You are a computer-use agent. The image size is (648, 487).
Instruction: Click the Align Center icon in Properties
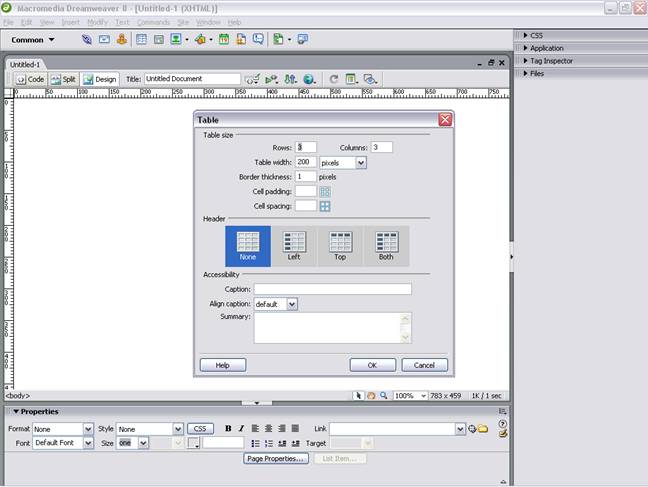pyautogui.click(x=269, y=429)
